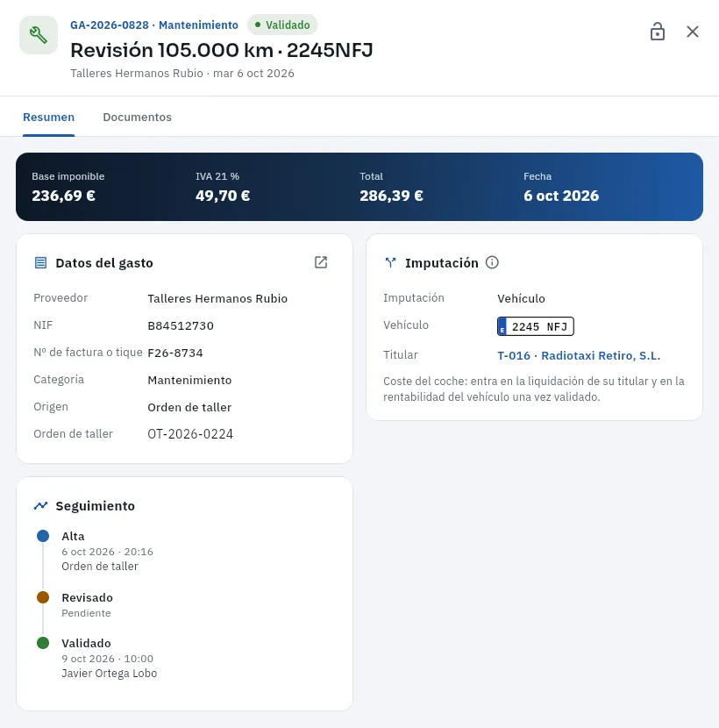This screenshot has width=719, height=728.
Task: Click the Origen value Orden de taller
Action: pos(189,407)
